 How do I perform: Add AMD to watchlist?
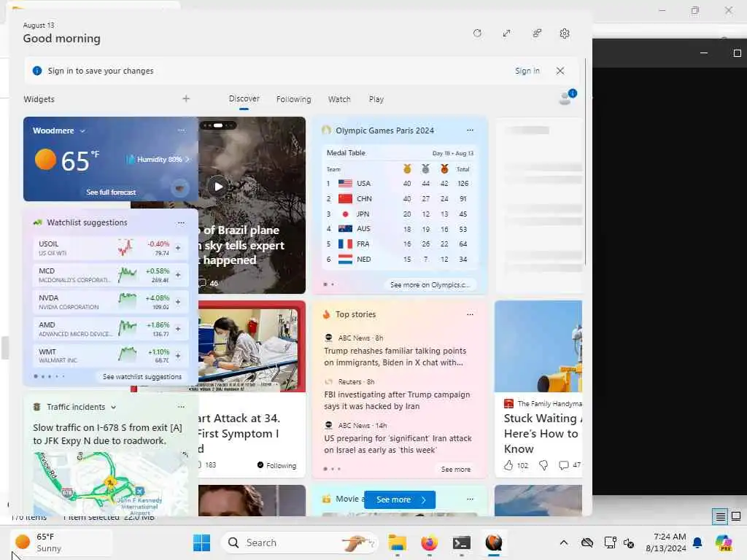point(178,329)
